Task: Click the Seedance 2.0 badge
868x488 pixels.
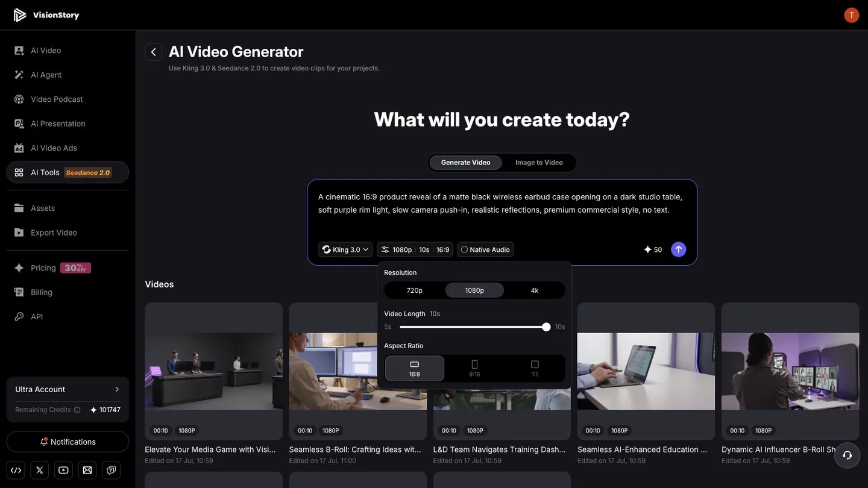Action: click(88, 173)
